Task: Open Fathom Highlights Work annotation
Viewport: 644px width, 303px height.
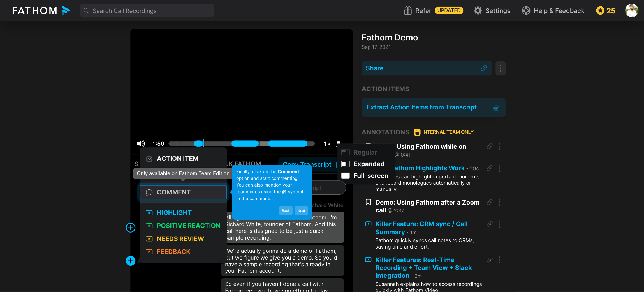Action: coord(430,168)
